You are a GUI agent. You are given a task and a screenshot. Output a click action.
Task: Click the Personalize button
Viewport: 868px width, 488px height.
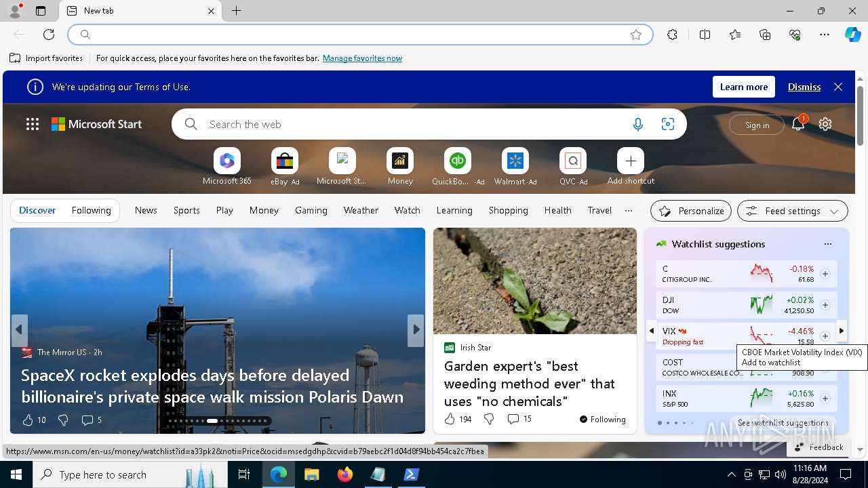(691, 211)
